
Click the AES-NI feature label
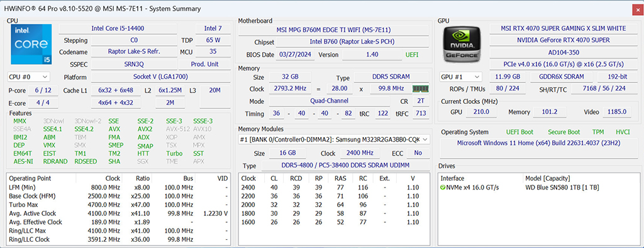tap(23, 161)
